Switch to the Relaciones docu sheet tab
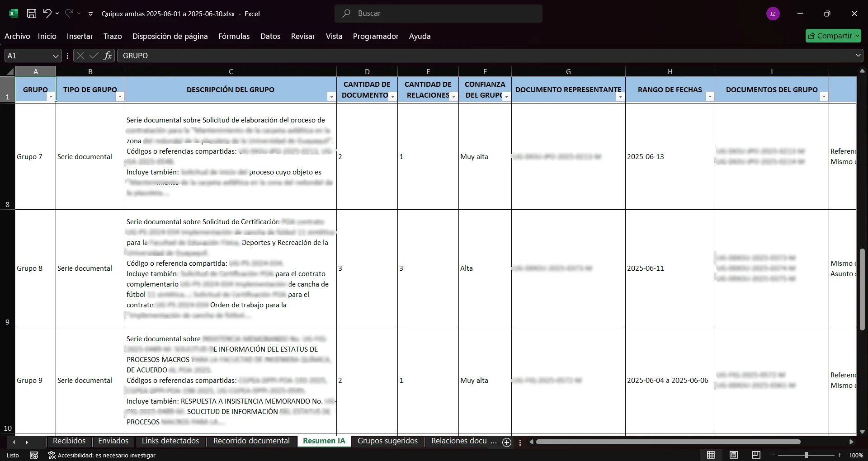The image size is (868, 461). coord(459,441)
